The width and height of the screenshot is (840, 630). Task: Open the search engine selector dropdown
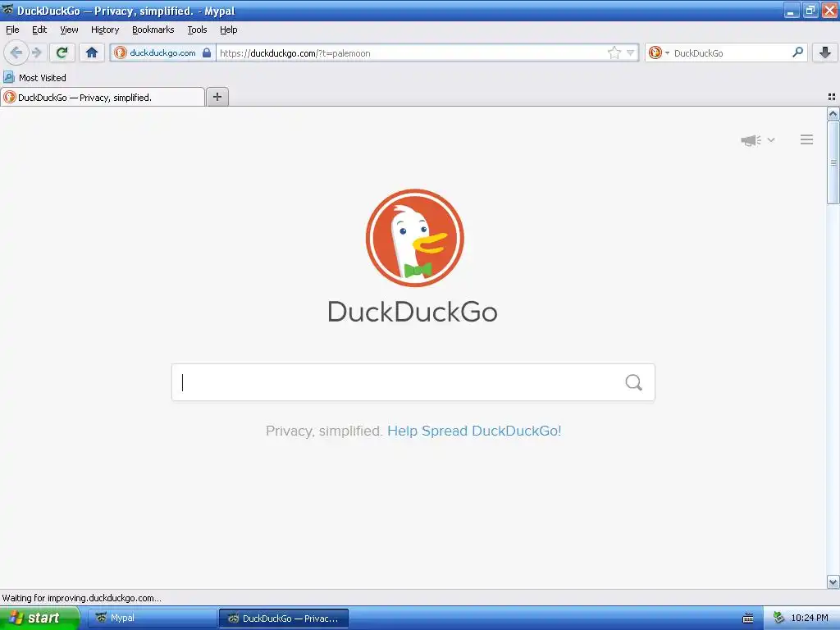659,52
